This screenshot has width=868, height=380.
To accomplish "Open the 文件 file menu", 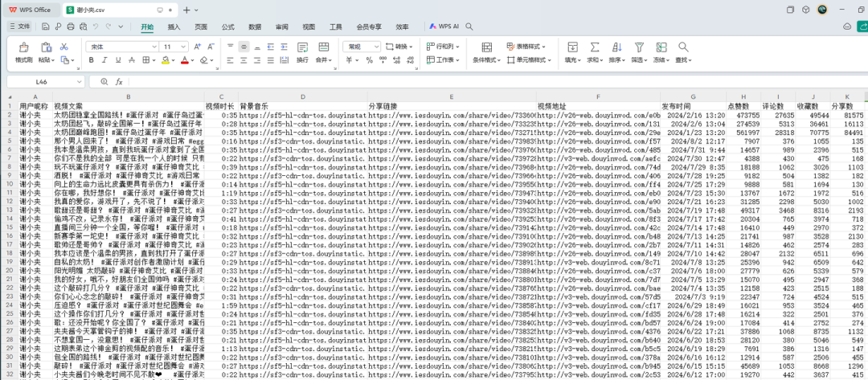I will (x=20, y=27).
